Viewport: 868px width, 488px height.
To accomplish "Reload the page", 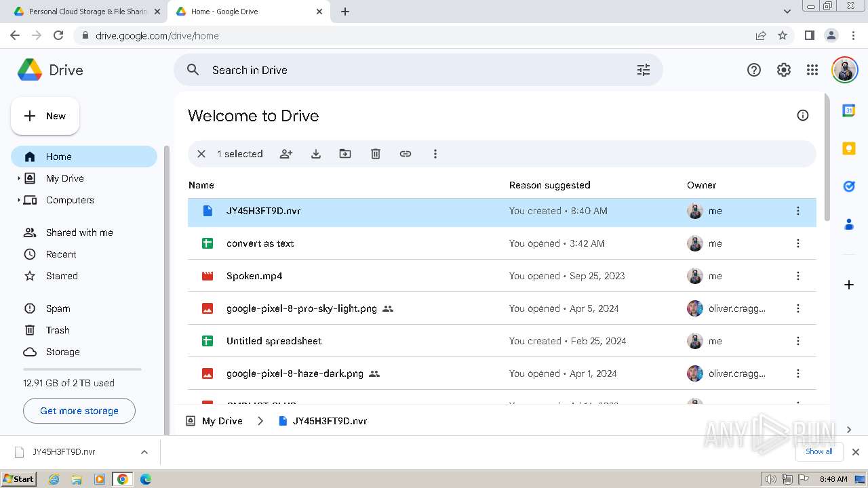I will pyautogui.click(x=58, y=35).
